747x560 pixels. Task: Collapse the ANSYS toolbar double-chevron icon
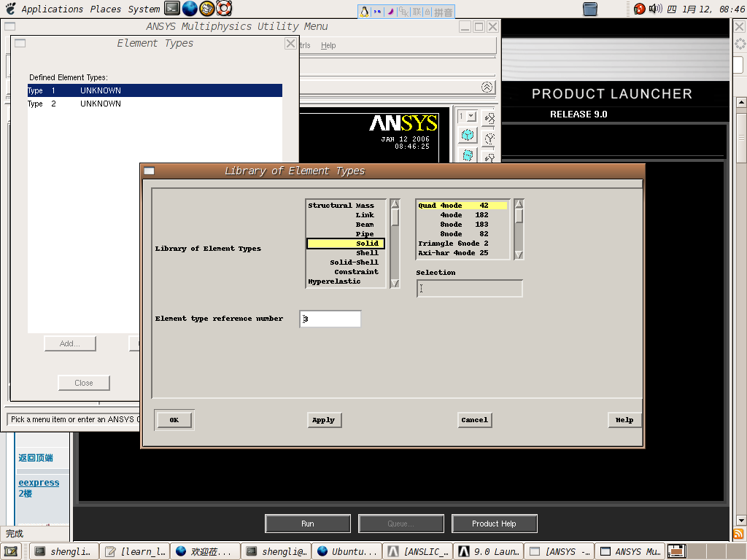pyautogui.click(x=487, y=87)
